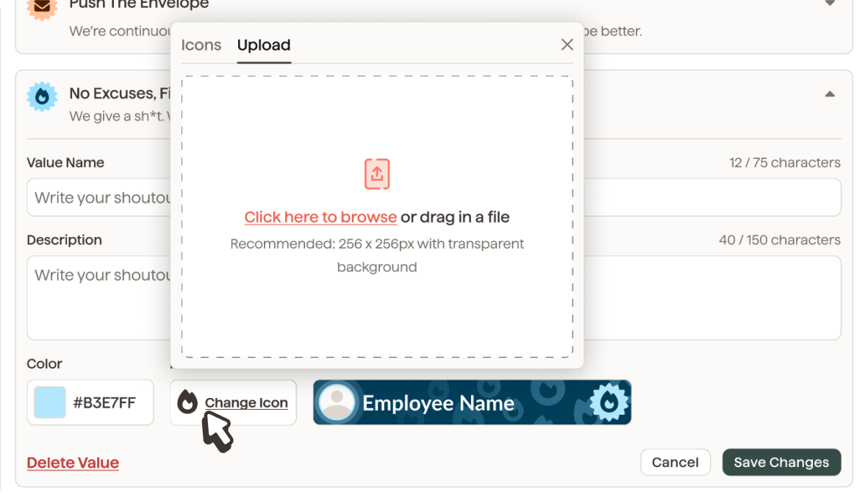
Task: Click the Color label
Action: [x=44, y=364]
